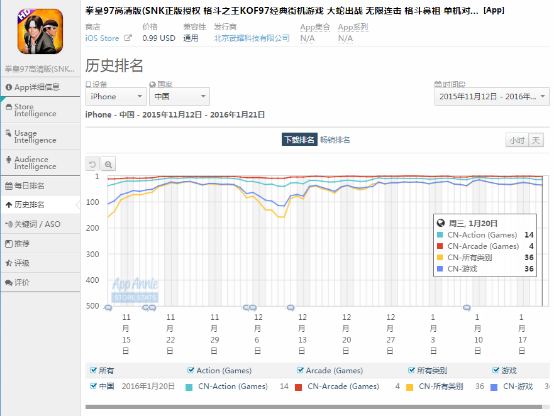The width and height of the screenshot is (554, 417).
Task: Uncheck the 中国 country row checkbox
Action: click(x=93, y=386)
